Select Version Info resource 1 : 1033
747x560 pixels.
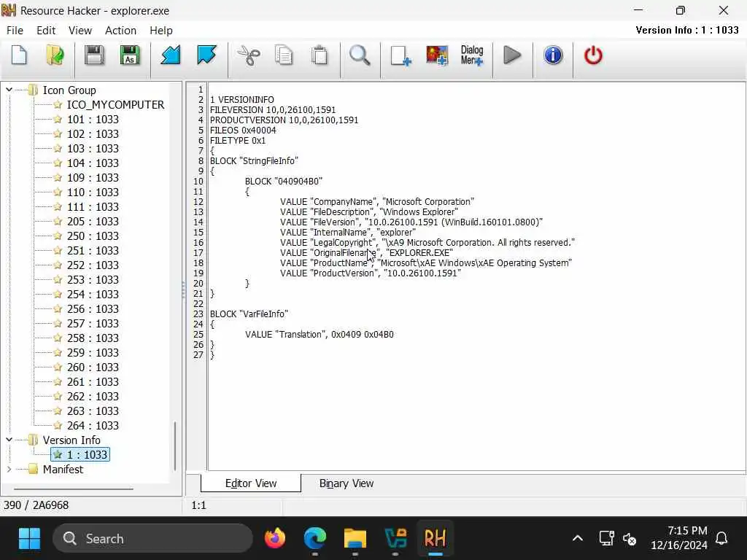pos(80,455)
